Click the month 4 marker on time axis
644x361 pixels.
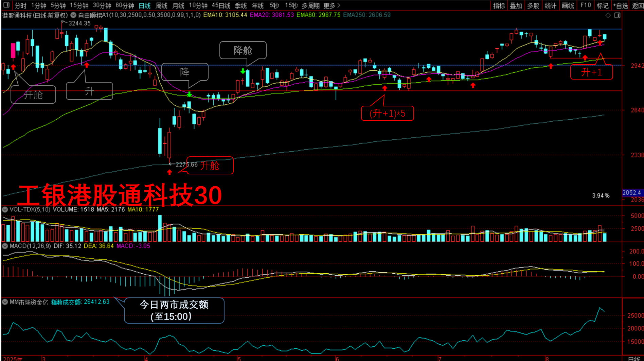tap(146, 359)
